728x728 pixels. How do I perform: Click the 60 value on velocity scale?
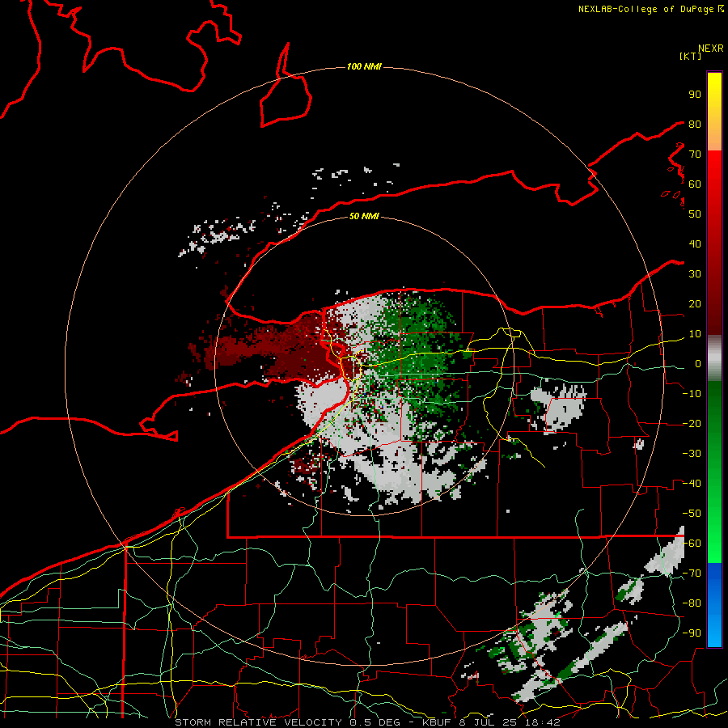695,184
